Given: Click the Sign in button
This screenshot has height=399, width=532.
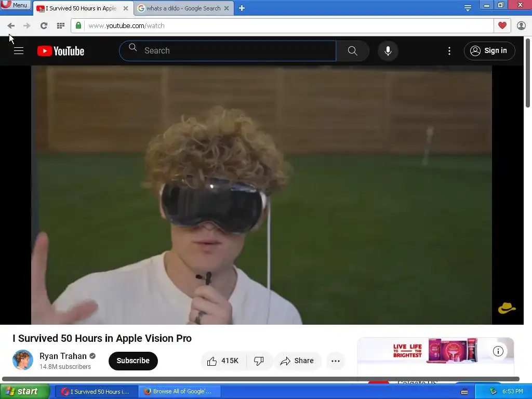Looking at the screenshot, I should pyautogui.click(x=489, y=51).
